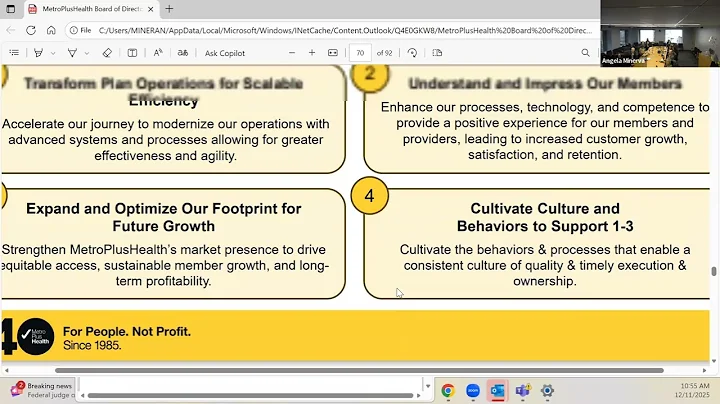
Task: Open the taskbar clock showing 10:55 AM
Action: tap(694, 390)
